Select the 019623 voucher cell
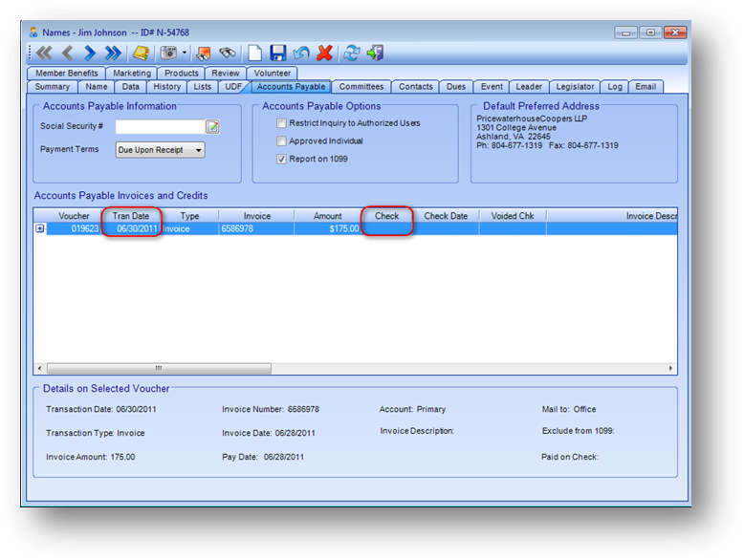 tap(74, 228)
